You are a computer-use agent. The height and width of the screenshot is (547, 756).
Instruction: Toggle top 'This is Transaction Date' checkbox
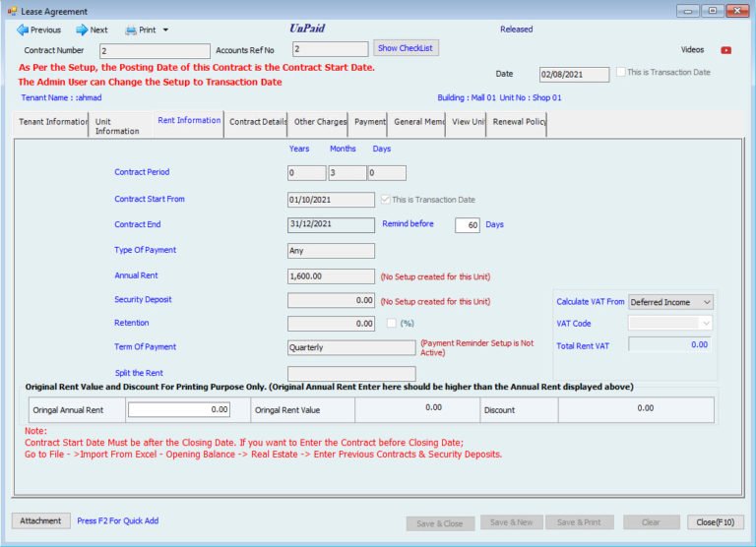621,72
